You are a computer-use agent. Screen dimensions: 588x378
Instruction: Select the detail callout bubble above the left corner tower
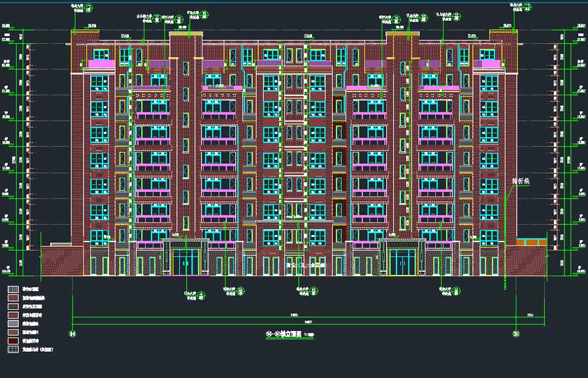coord(88,8)
